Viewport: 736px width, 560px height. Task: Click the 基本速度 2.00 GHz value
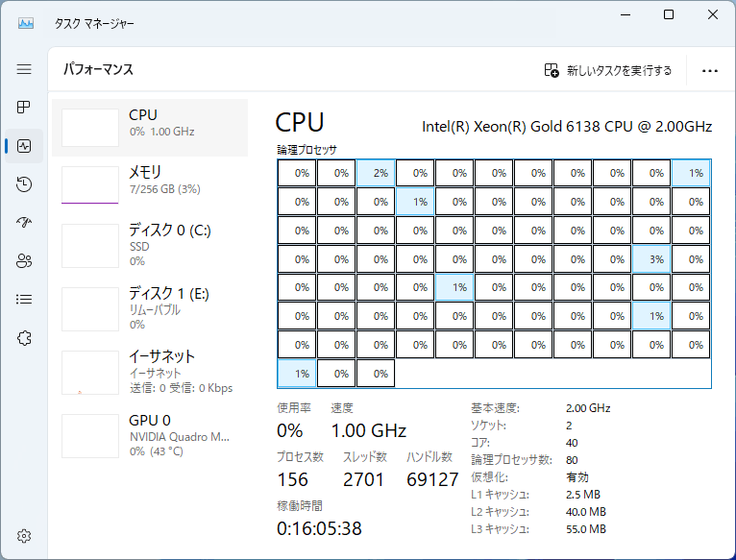[588, 408]
